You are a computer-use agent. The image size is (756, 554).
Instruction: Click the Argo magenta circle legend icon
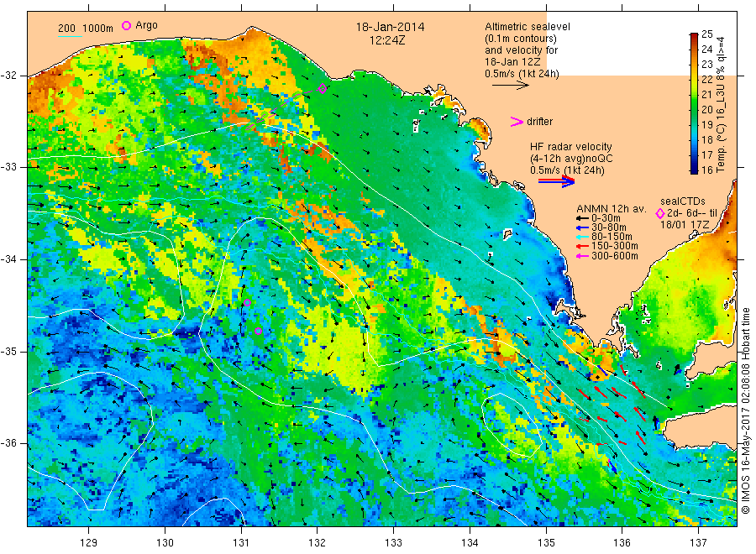point(126,25)
